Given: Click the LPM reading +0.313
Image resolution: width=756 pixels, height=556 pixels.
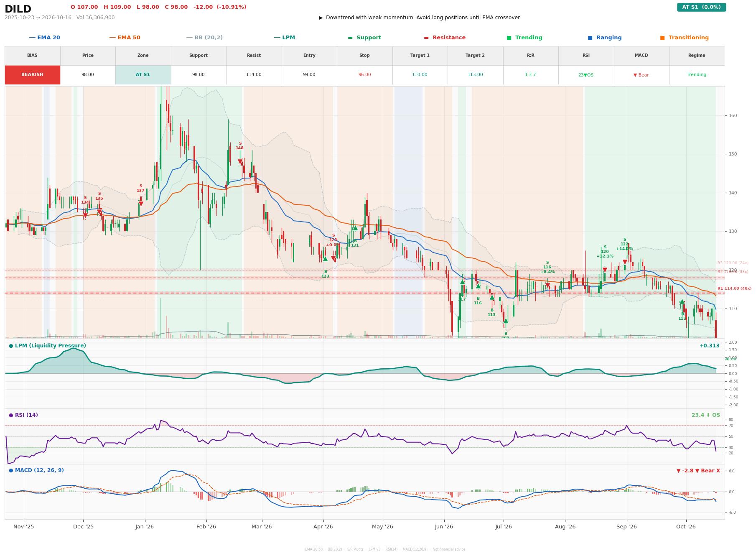Looking at the screenshot, I should tap(710, 346).
